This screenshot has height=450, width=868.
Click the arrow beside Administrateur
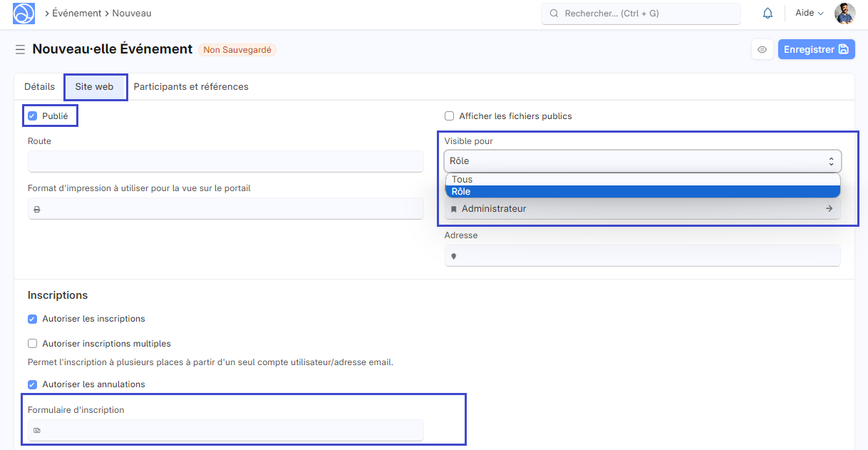[829, 209]
